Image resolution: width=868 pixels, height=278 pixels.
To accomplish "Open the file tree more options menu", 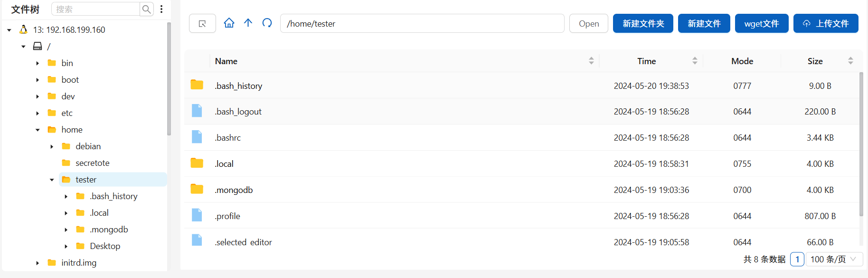I will (x=161, y=9).
